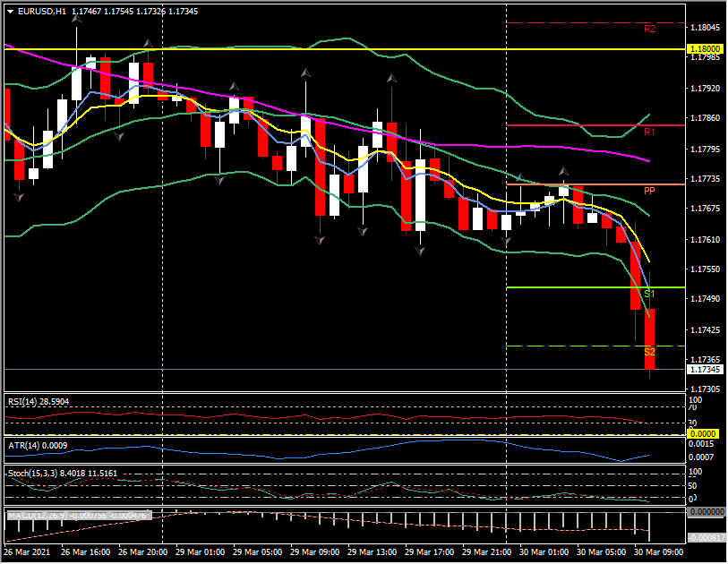Click the yellow 0.0000 tag in the RSI panel
This screenshot has height=564, width=728.
[702, 432]
